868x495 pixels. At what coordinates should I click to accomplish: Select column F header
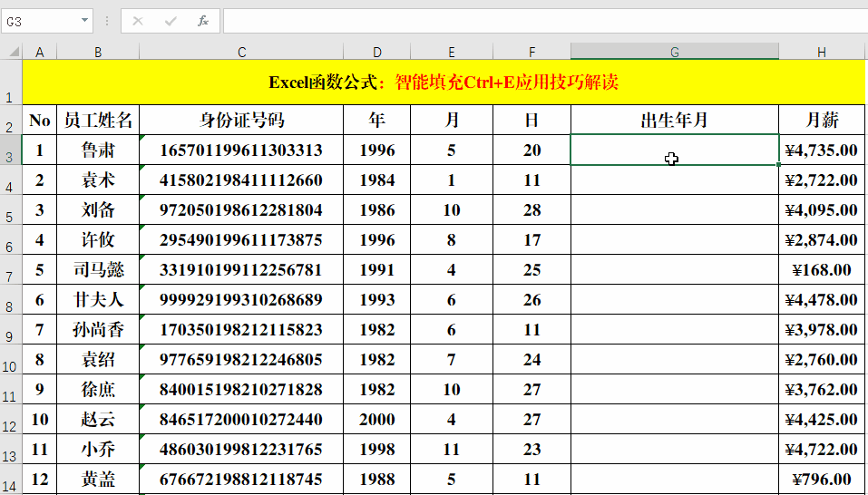(x=532, y=53)
